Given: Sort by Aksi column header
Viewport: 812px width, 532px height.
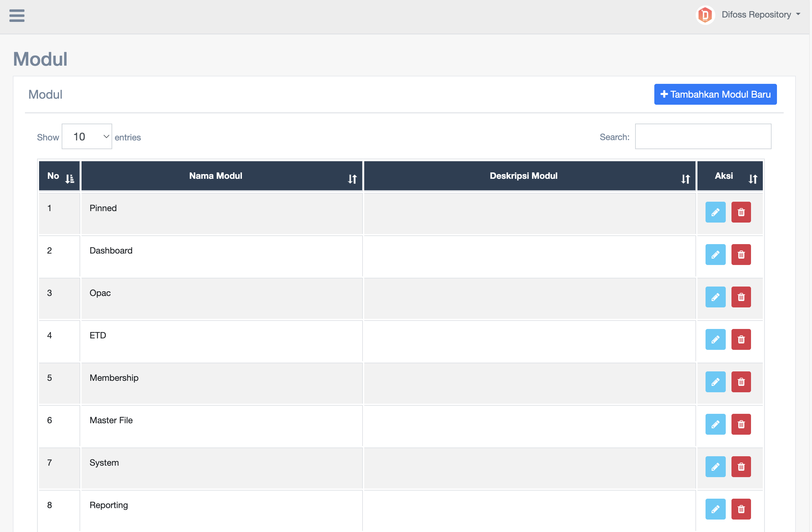Looking at the screenshot, I should (729, 176).
